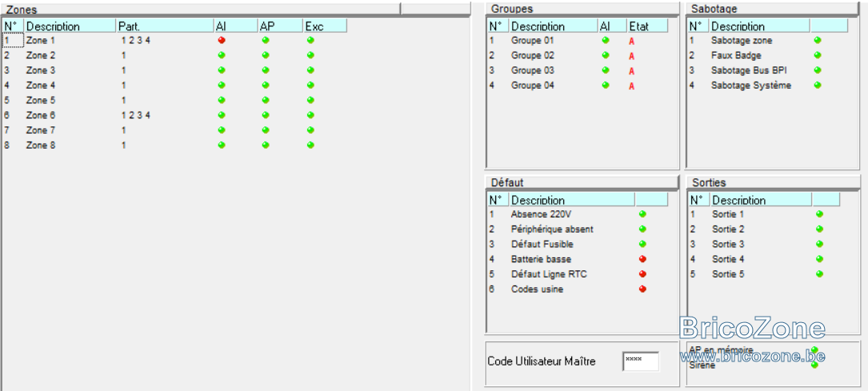The width and height of the screenshot is (868, 391).
Task: Select the Zone 1 row description
Action: [x=41, y=40]
